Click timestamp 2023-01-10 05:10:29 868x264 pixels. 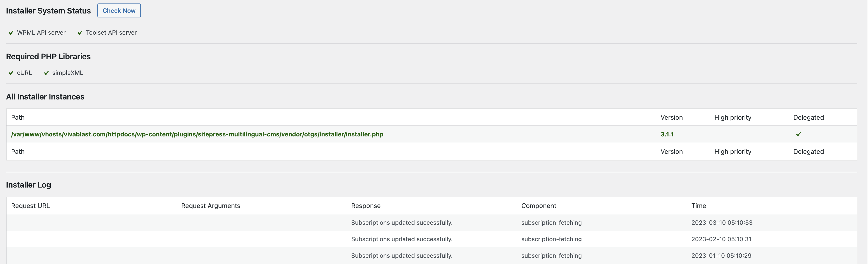(x=721, y=256)
